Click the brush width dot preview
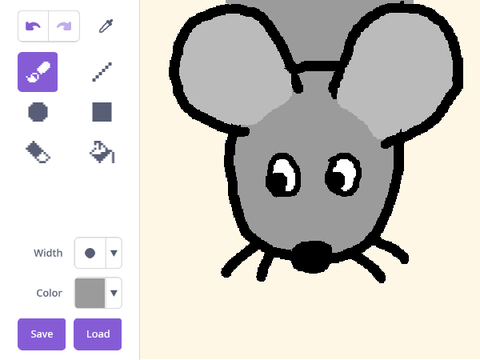The height and width of the screenshot is (360, 480). (x=90, y=253)
